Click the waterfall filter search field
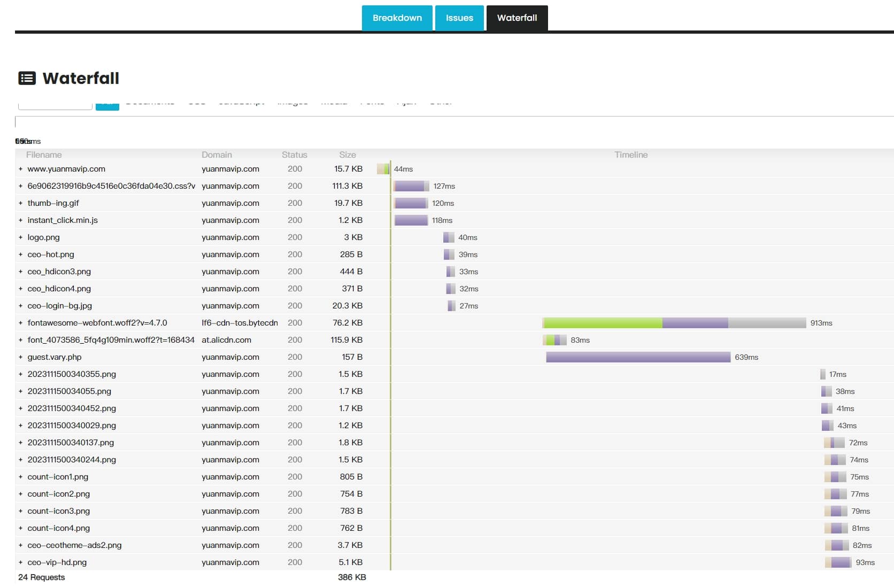 tap(55, 105)
